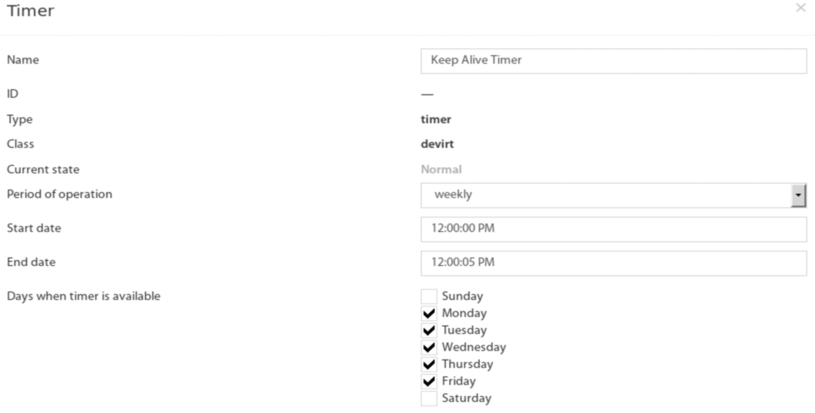Close the Timer dialog

click(x=800, y=8)
